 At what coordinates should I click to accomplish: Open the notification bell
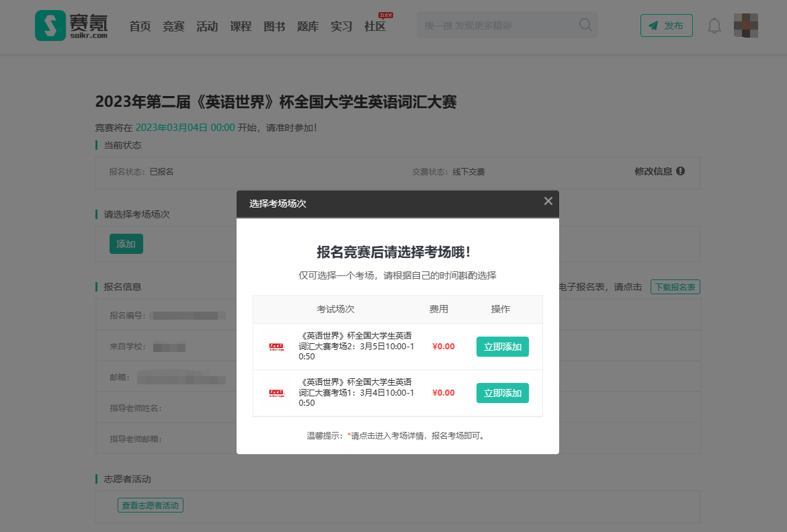tap(714, 26)
